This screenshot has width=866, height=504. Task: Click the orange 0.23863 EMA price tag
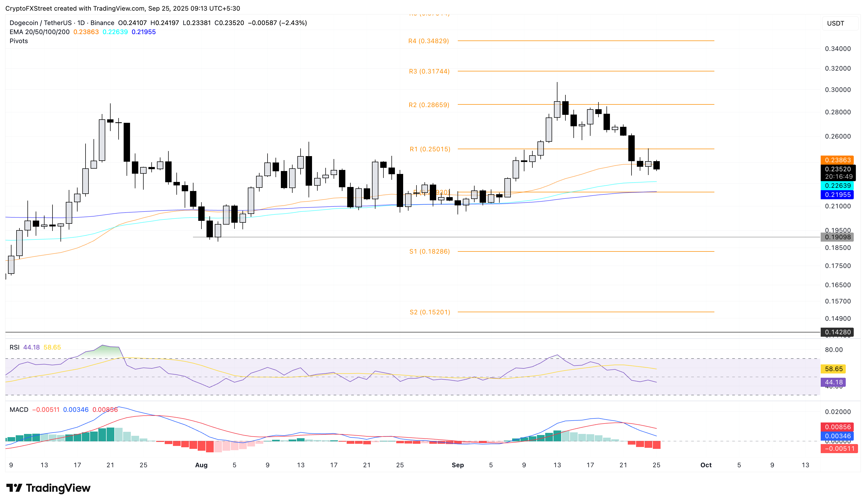[x=837, y=160]
